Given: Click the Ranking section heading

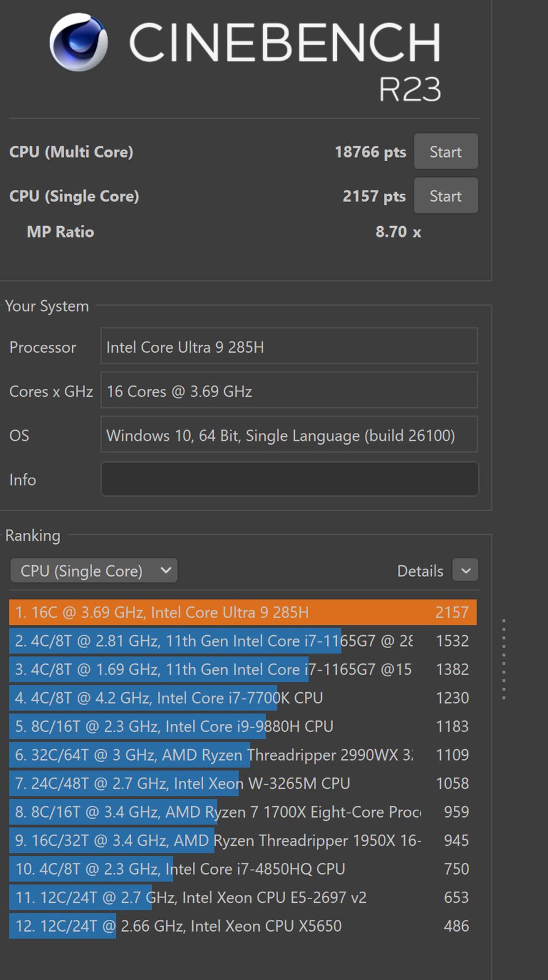Looking at the screenshot, I should point(33,535).
